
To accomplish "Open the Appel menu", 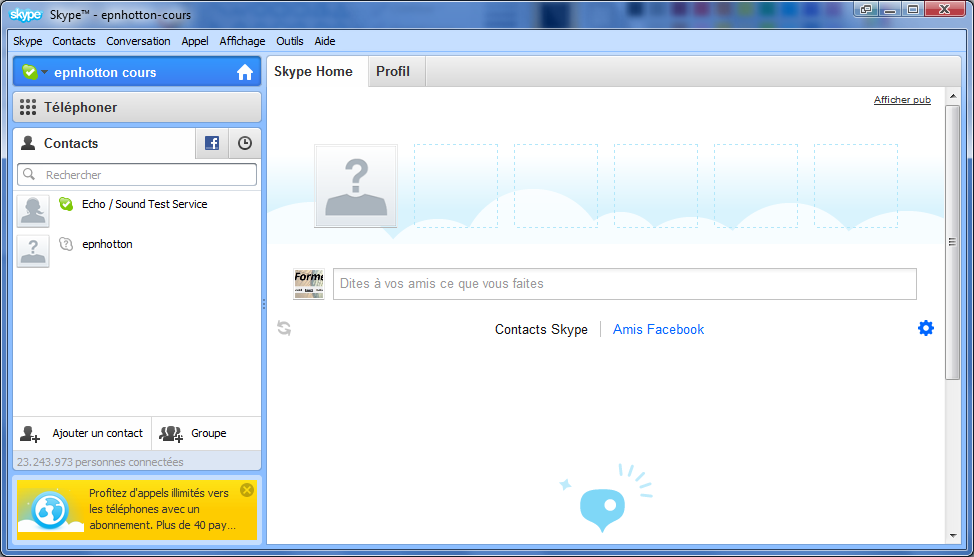I will [x=195, y=41].
